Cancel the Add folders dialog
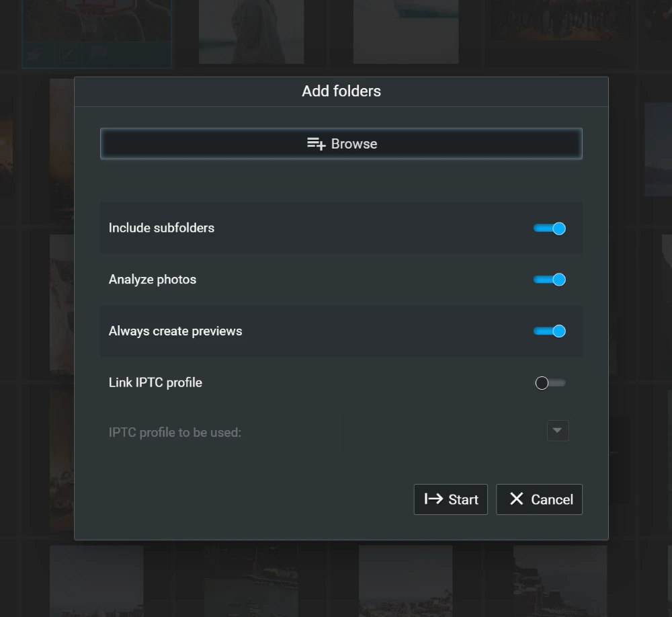The height and width of the screenshot is (617, 672). [x=539, y=499]
